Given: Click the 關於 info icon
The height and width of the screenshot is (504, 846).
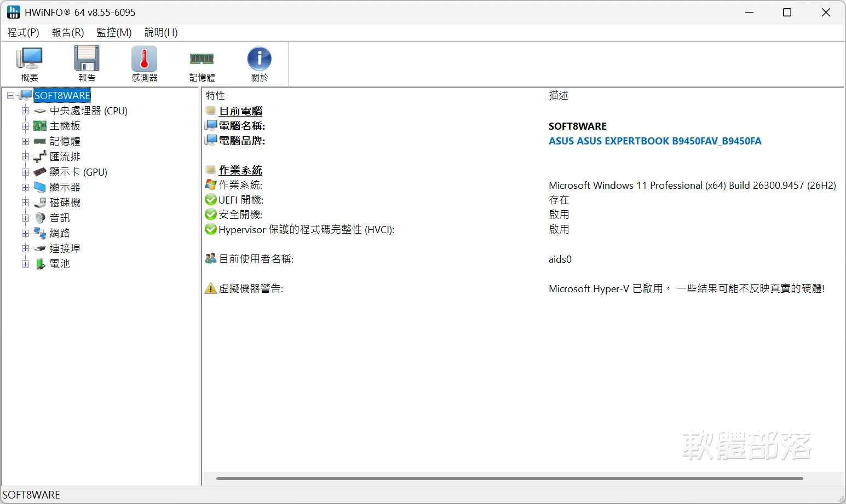Looking at the screenshot, I should [260, 59].
